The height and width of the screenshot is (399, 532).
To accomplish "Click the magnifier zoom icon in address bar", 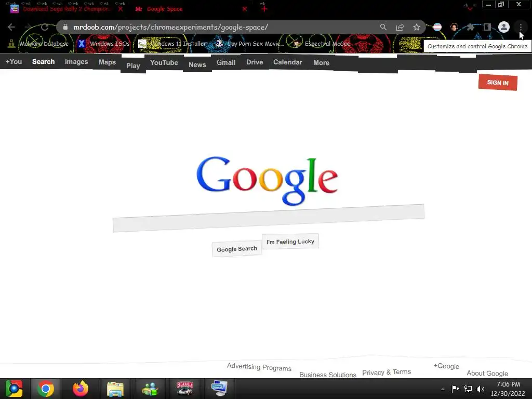I will click(x=383, y=27).
